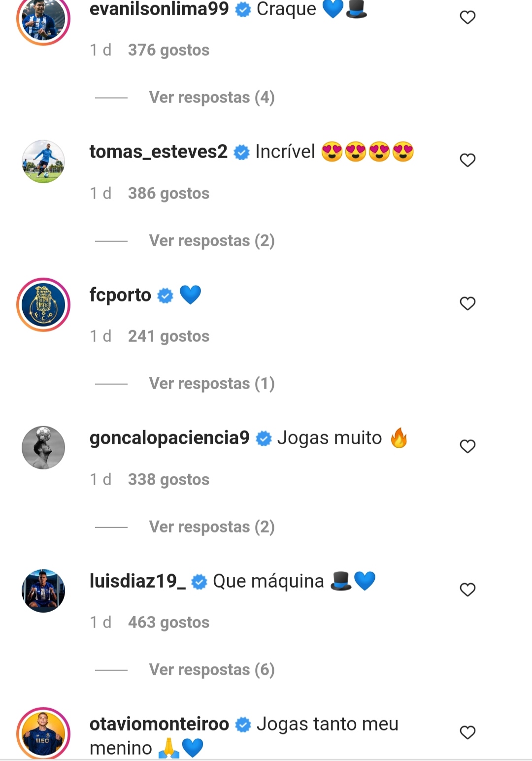Screen dimensions: 532x761
Task: View the 463 gostos on luisdiaz19_'s comment
Action: click(168, 623)
